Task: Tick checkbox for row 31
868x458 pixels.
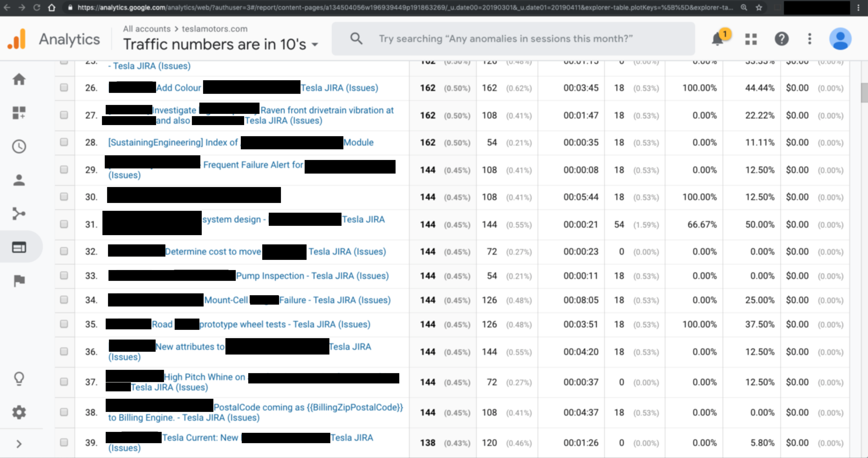Action: pyautogui.click(x=64, y=224)
